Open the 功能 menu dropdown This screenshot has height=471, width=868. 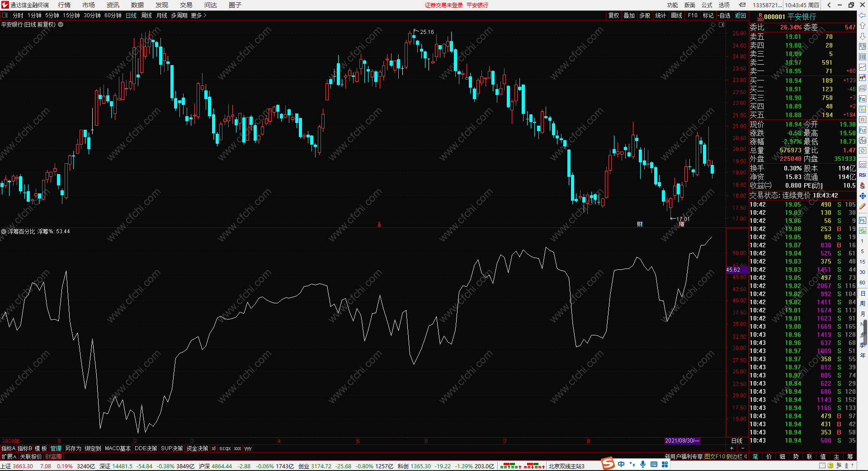point(673,5)
